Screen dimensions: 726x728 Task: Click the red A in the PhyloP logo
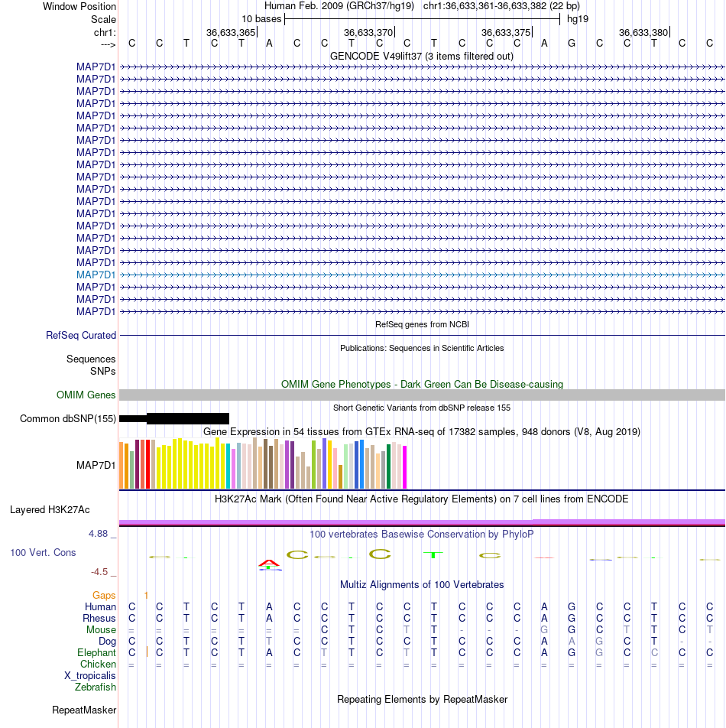click(269, 564)
